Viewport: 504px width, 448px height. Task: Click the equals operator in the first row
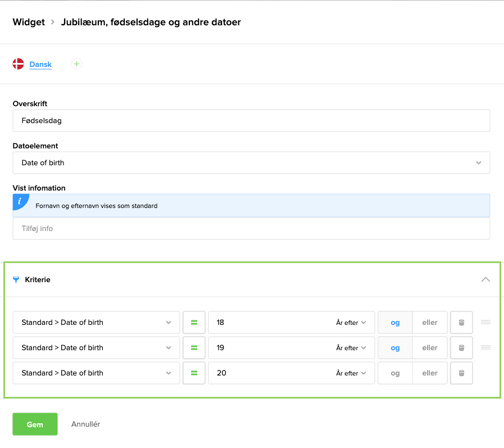[194, 323]
